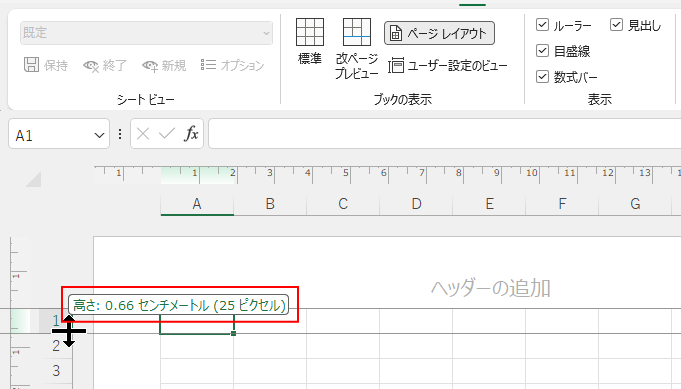Screen dimensions: 681x389
Task: Select row 2 header
Action: click(x=56, y=346)
